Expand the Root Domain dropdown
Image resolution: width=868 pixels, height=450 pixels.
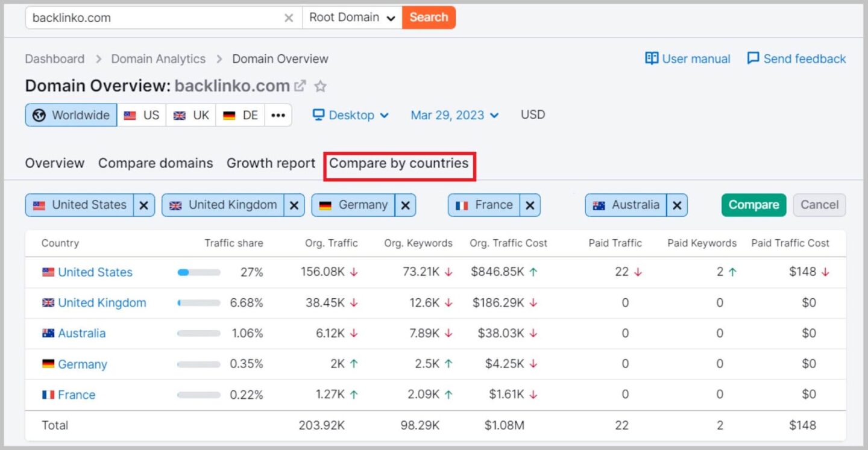point(351,17)
